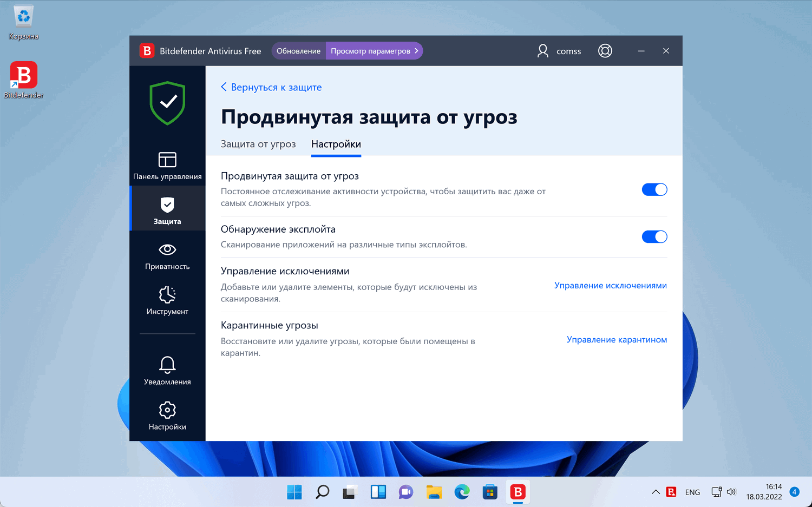Screen dimensions: 812x507
Task: Open the Корзина desktop icon
Action: coord(23,23)
